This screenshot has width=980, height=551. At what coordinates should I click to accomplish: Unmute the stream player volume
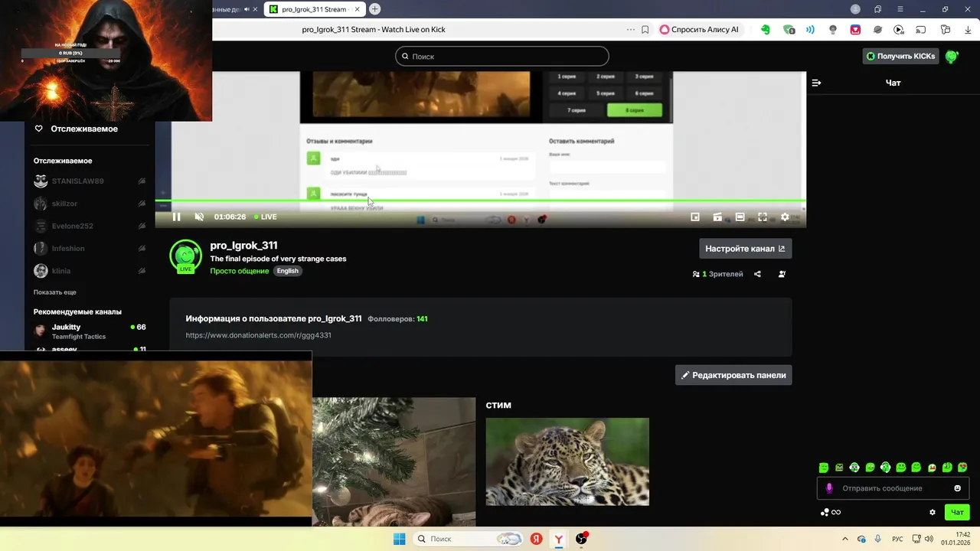(x=199, y=217)
